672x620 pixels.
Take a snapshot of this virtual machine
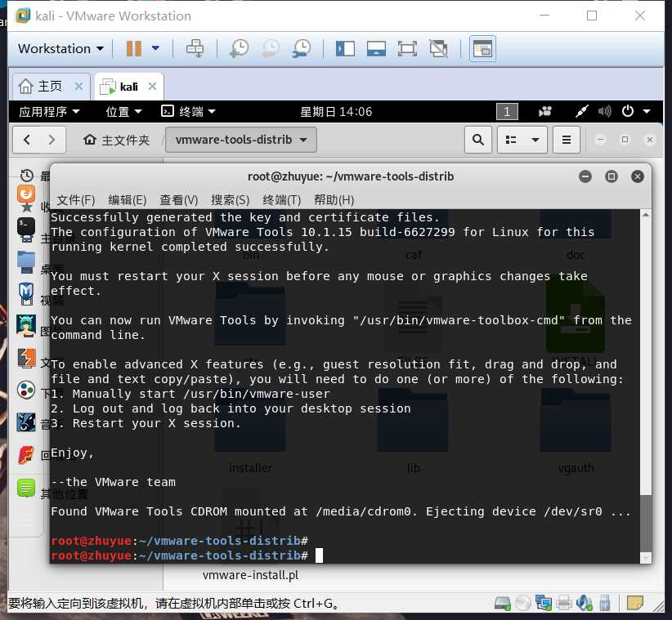coord(239,48)
